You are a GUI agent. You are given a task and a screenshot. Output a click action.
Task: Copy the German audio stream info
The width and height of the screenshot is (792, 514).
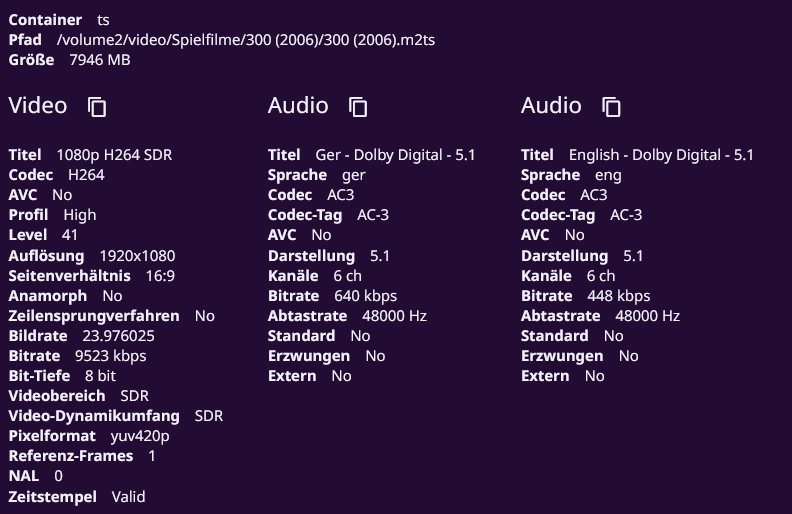coord(358,107)
